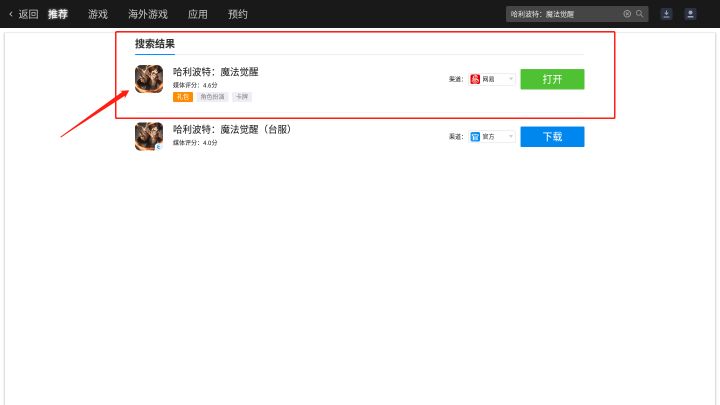Open the 游戏 tab
720x405 pixels.
pyautogui.click(x=98, y=14)
